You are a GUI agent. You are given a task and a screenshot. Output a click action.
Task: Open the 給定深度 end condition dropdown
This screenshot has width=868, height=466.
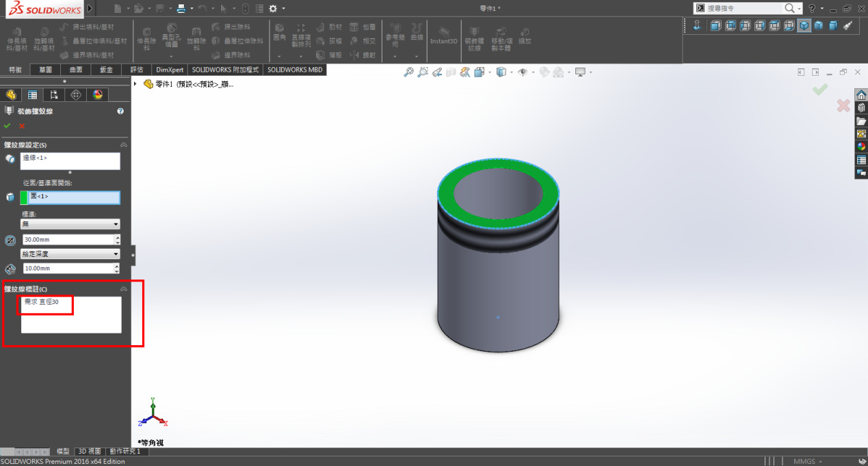(x=70, y=253)
